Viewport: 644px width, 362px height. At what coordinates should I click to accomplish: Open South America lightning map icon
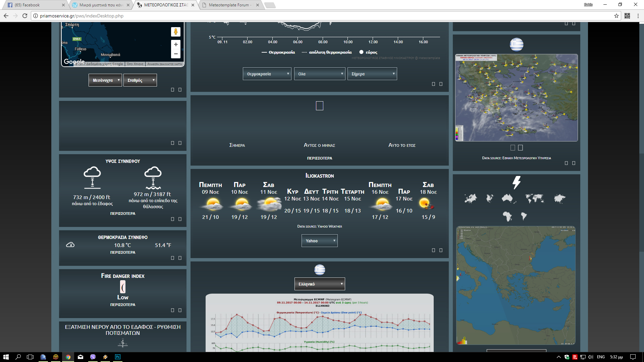[524, 217]
